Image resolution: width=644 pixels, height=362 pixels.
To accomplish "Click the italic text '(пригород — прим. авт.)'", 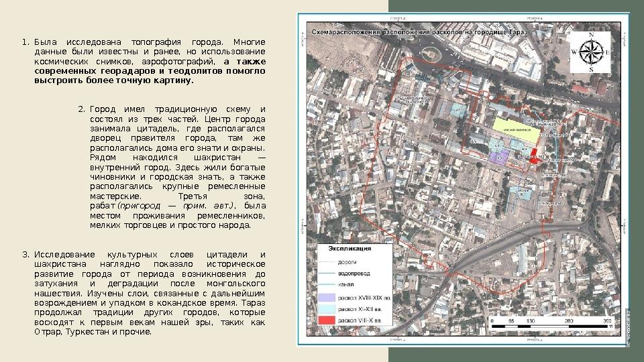I will [x=176, y=206].
